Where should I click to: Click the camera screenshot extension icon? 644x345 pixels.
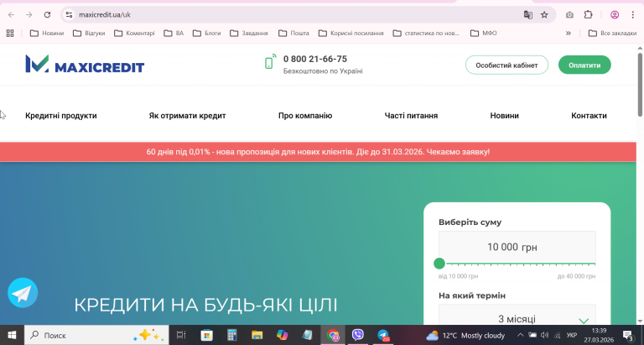569,15
